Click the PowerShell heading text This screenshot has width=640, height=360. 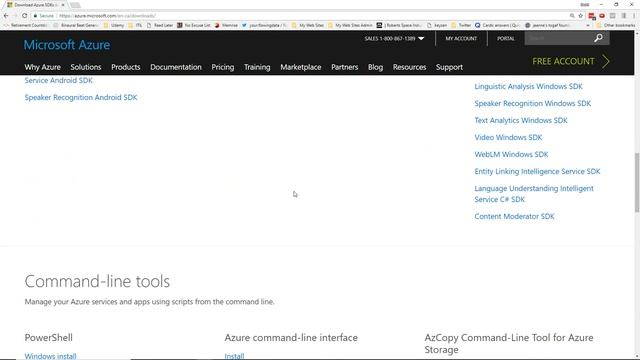49,338
